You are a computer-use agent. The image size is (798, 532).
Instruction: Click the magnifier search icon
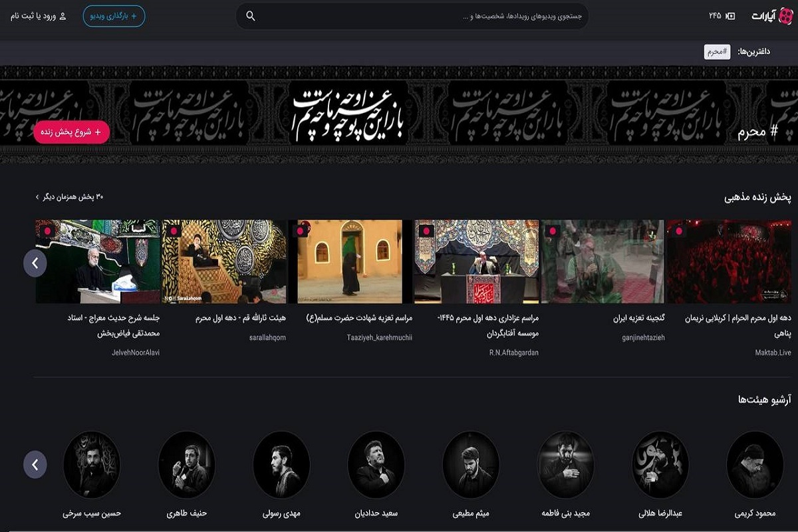coord(251,16)
